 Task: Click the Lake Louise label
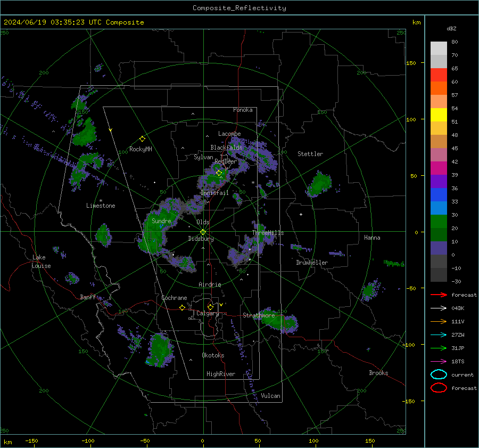[x=42, y=262]
